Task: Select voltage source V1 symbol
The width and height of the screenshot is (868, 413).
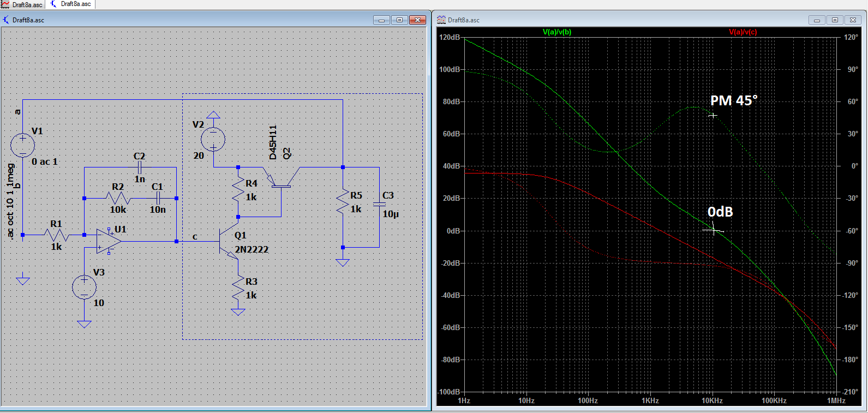Action: [x=22, y=145]
